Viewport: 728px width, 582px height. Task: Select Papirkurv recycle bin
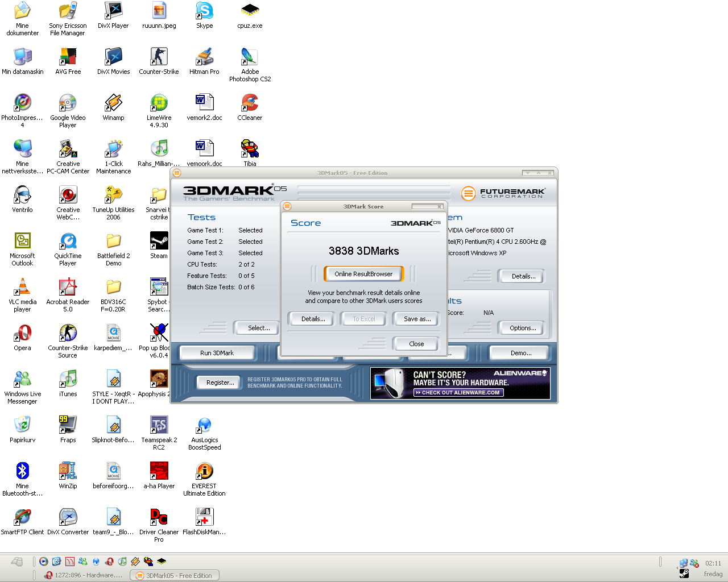[22, 430]
